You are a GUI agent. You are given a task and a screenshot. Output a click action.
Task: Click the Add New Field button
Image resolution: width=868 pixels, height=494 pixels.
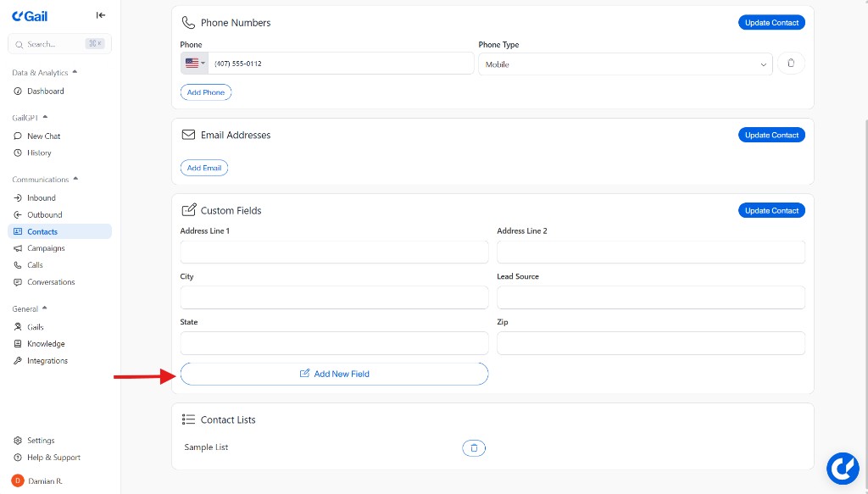(x=333, y=373)
